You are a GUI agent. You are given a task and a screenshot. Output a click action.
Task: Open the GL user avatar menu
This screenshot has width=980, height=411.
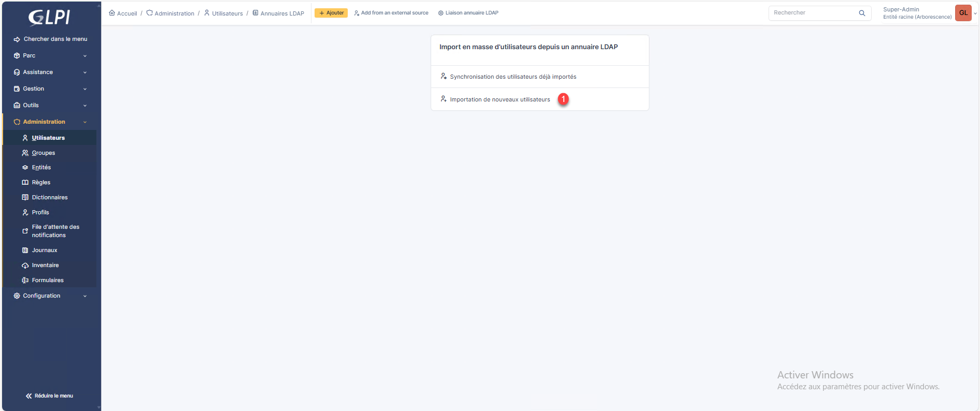tap(963, 13)
